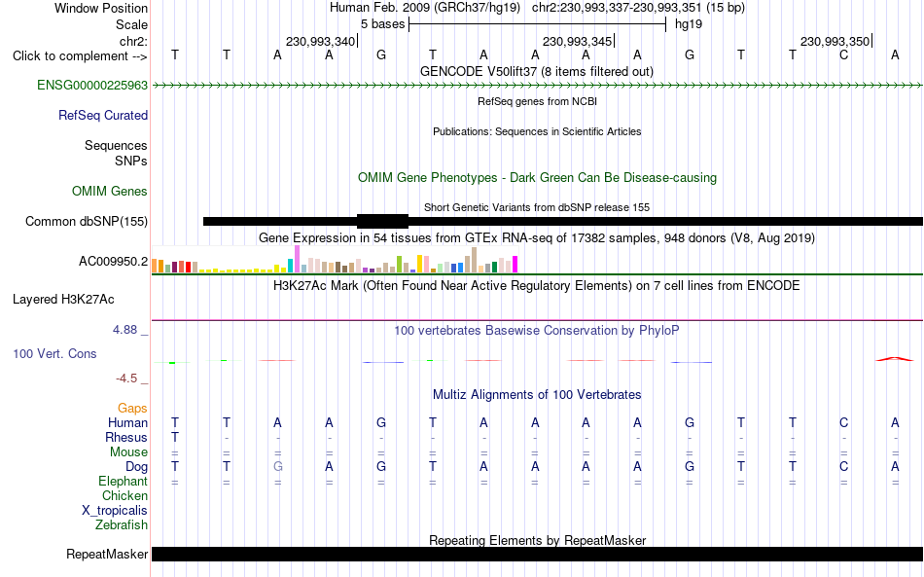Click the Elephant alignment row label

click(x=123, y=482)
